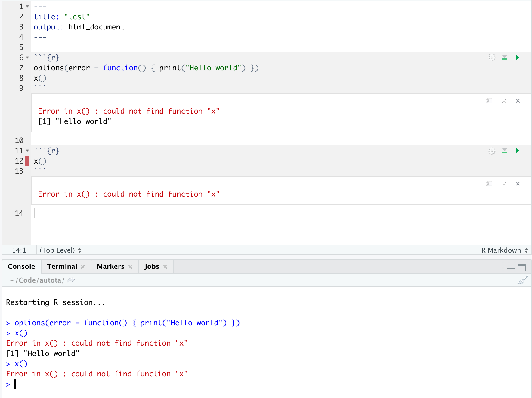This screenshot has height=398, width=532.
Task: Clear second chunk output
Action: [518, 184]
